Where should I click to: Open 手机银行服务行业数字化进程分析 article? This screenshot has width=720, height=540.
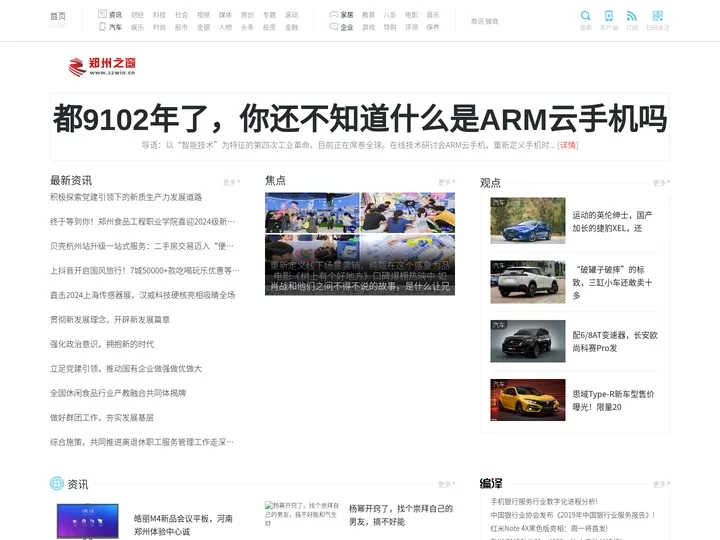(x=544, y=501)
